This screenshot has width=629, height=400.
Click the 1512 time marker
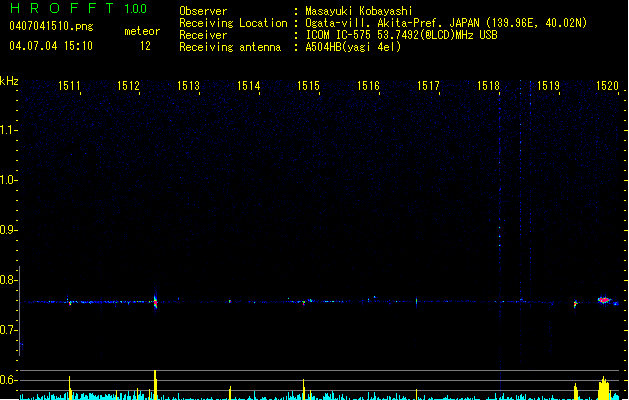pos(128,86)
